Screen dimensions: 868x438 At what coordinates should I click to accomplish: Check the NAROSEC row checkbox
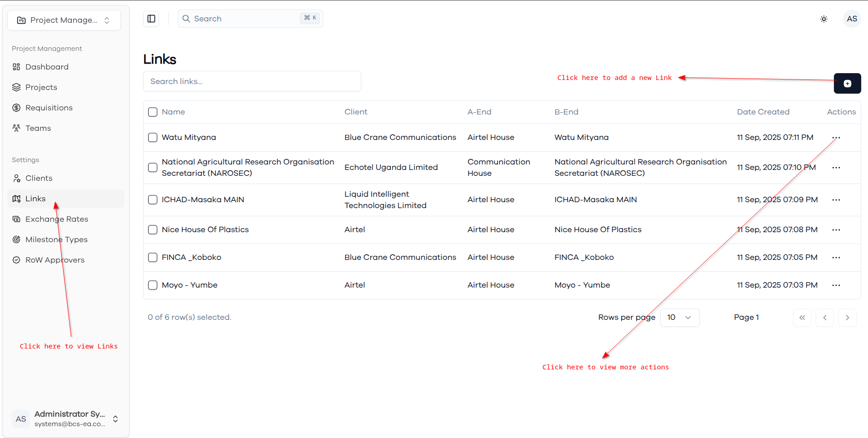153,168
